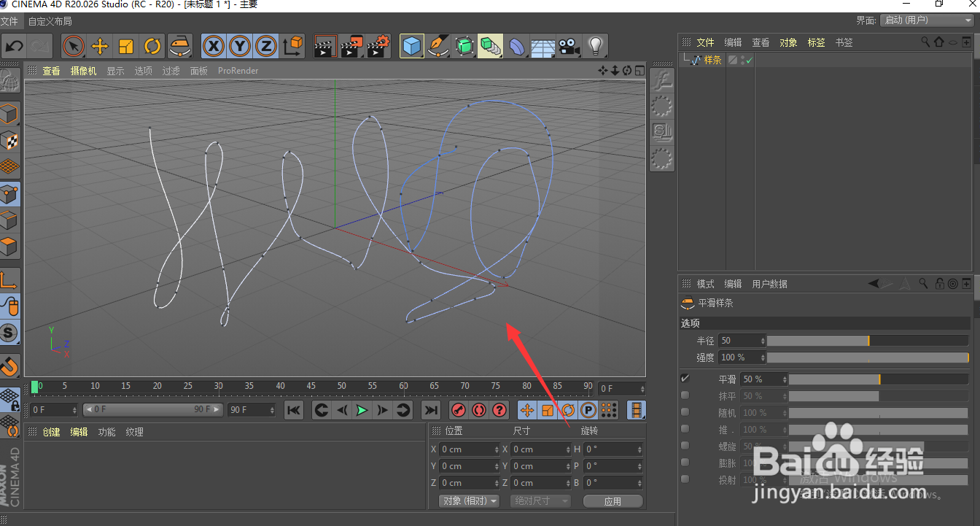Open Edit Render Settings gear clapperboard
This screenshot has height=526, width=980.
tap(378, 47)
